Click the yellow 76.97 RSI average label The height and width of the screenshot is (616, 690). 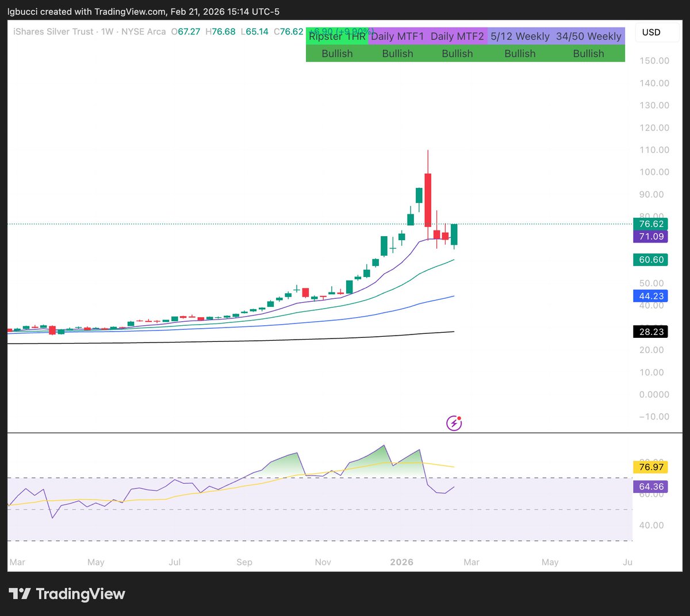(x=651, y=467)
